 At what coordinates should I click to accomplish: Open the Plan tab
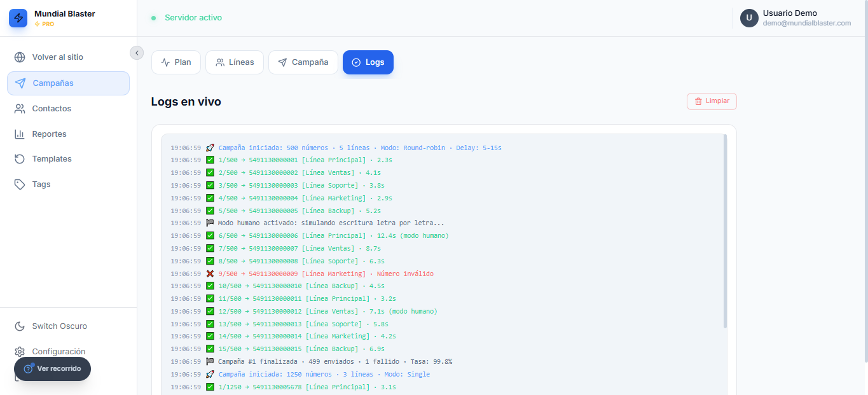coord(176,62)
